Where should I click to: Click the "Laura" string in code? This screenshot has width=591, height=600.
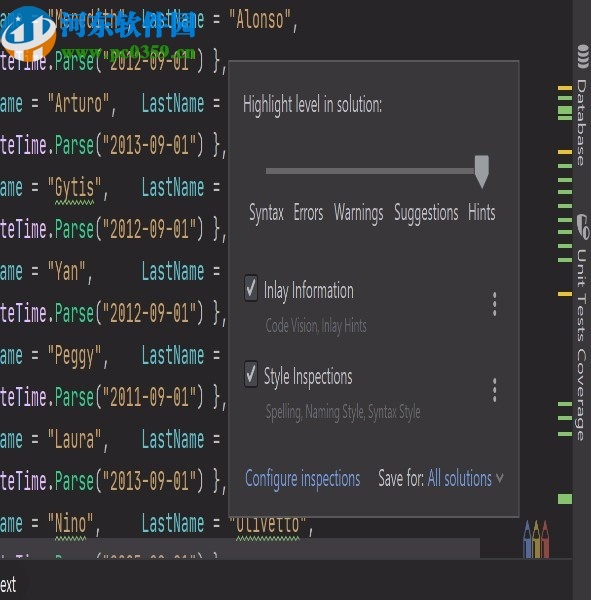[x=74, y=439]
